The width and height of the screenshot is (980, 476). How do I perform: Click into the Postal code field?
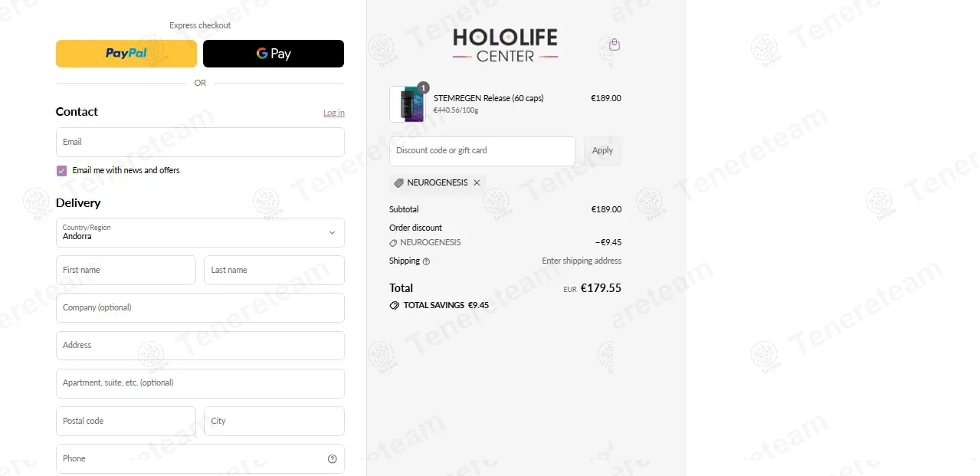point(126,421)
